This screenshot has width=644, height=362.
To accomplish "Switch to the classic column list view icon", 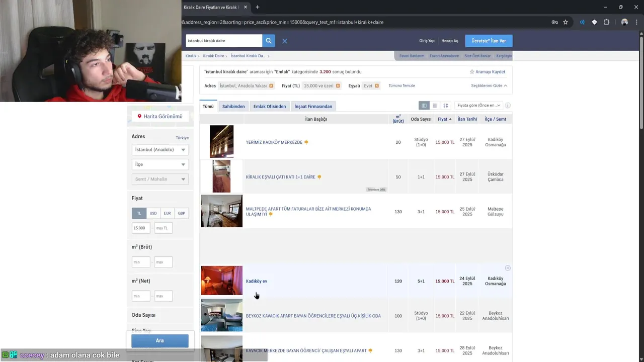I will [424, 106].
